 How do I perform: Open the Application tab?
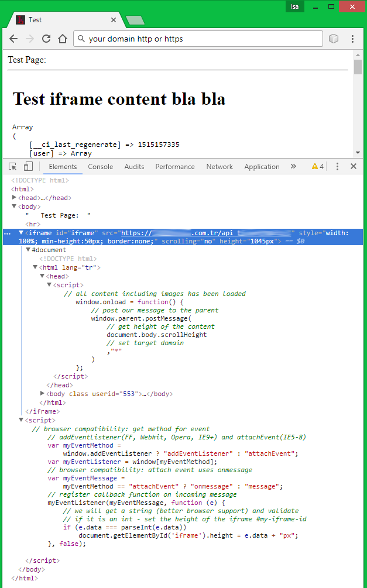point(262,167)
